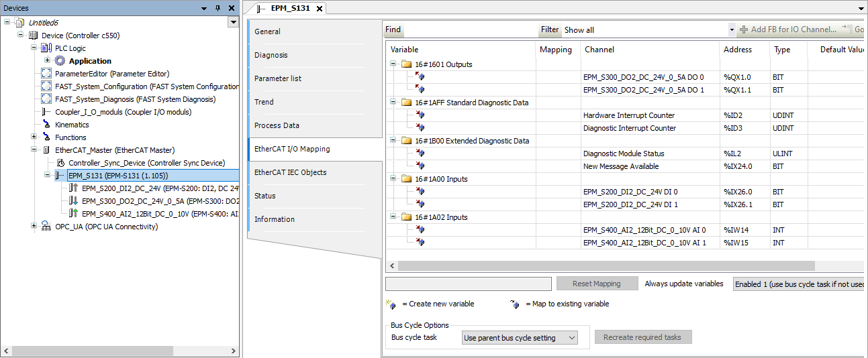868x358 pixels.
Task: Collapse the EPM_S131 node
Action: coord(47,176)
